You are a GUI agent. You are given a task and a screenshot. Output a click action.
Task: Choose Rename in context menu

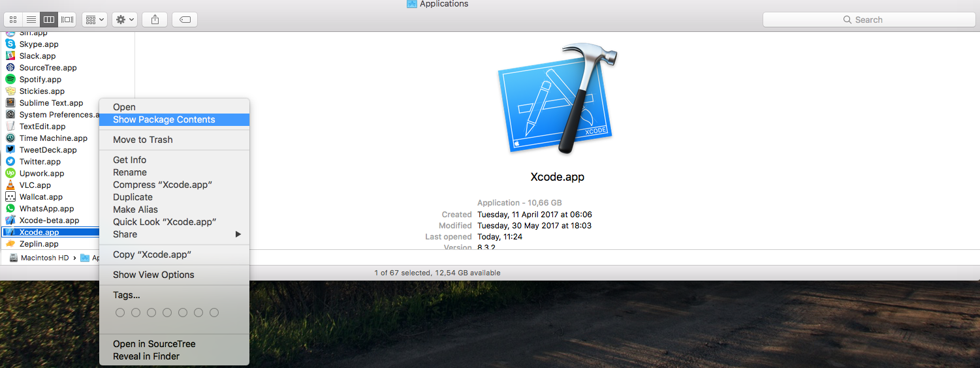coord(174,172)
